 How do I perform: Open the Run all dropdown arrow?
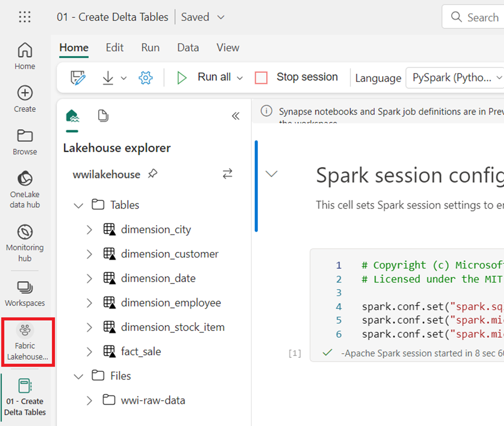pyautogui.click(x=240, y=78)
